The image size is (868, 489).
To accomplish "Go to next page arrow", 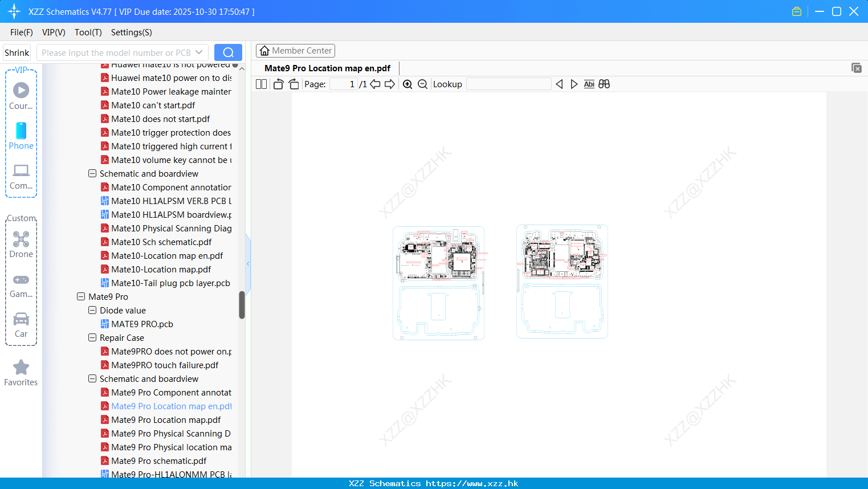I will tap(390, 84).
